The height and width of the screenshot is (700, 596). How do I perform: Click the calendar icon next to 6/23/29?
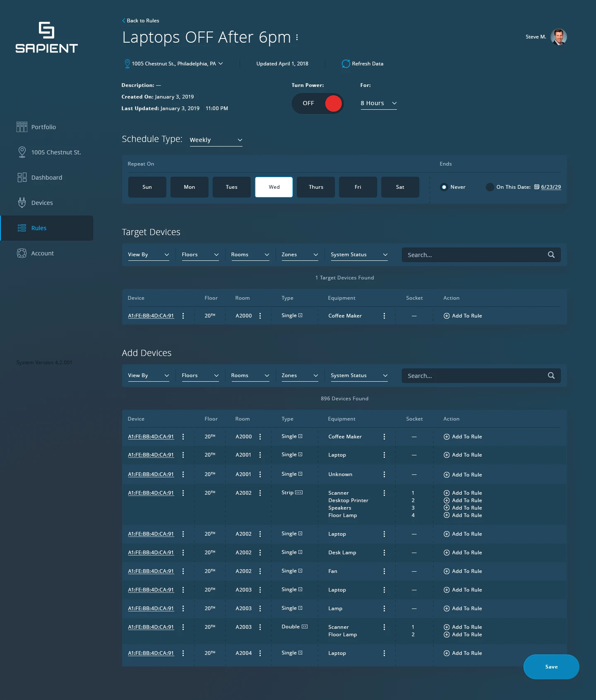point(537,187)
